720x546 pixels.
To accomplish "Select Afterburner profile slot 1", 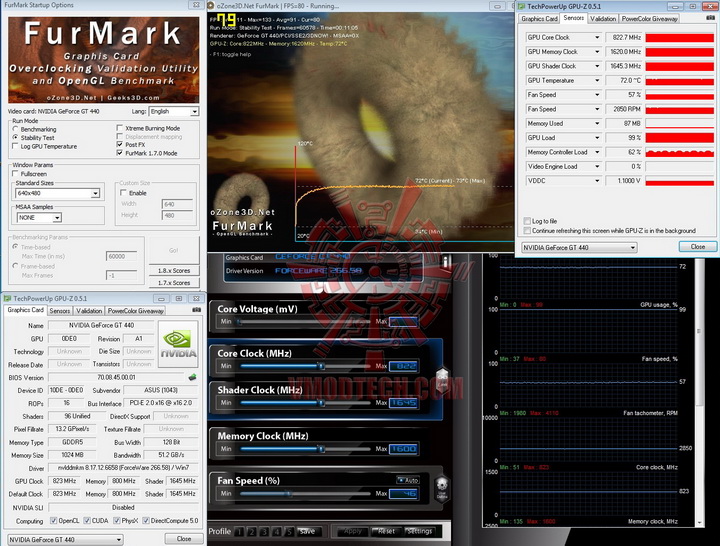I will 239,532.
